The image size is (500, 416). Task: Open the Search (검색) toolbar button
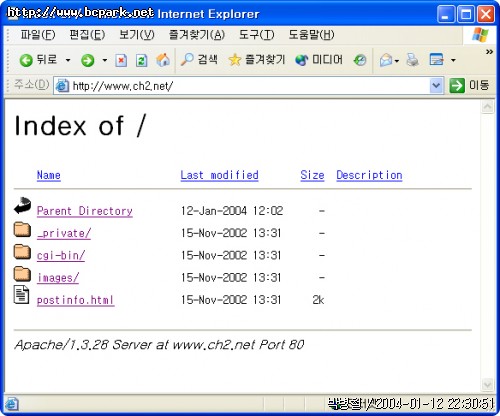click(199, 60)
